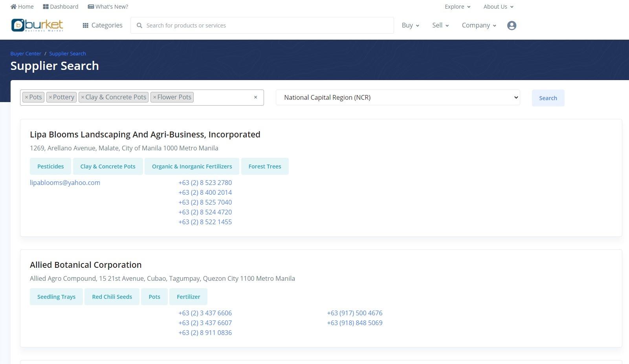Screen dimensions: 629x364
Task: Expand the Company dropdown
Action: point(479,26)
